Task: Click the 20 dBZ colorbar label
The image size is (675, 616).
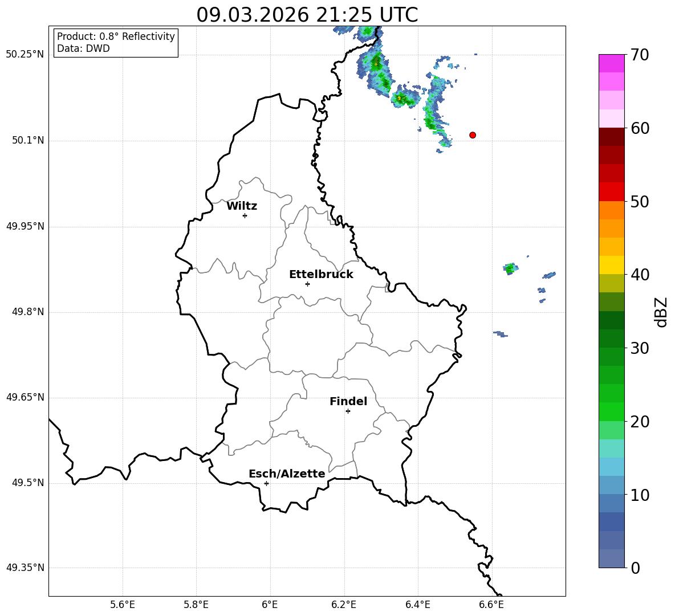Action: (x=639, y=422)
